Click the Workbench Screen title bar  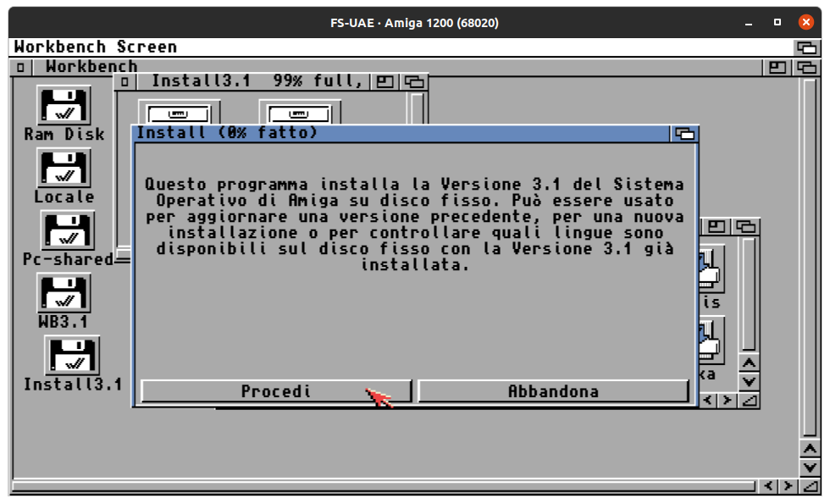click(x=401, y=47)
